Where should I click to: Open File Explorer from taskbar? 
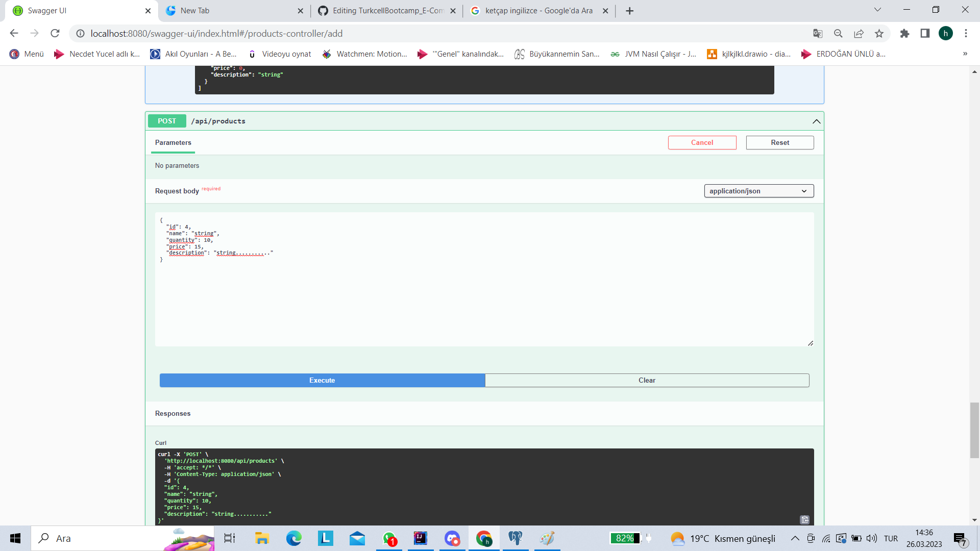pos(262,538)
